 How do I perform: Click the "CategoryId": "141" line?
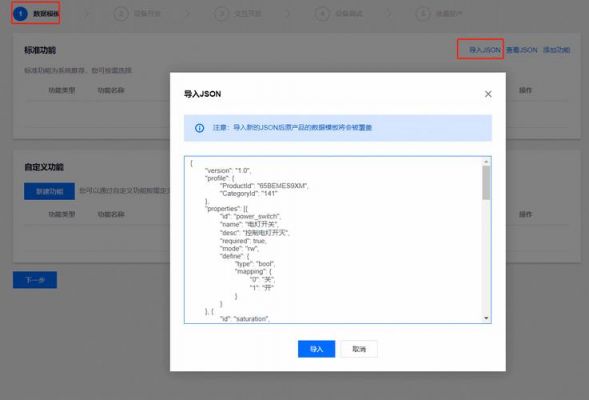point(249,193)
